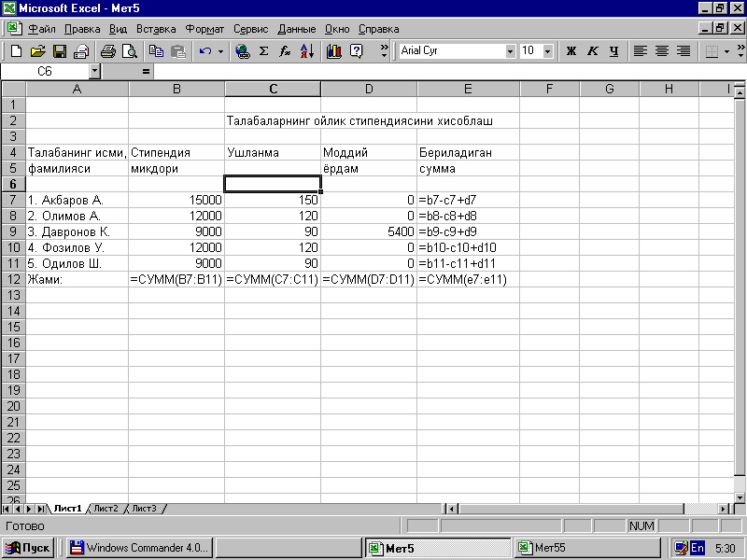Click the Copy icon
The image size is (747, 560).
[x=156, y=51]
